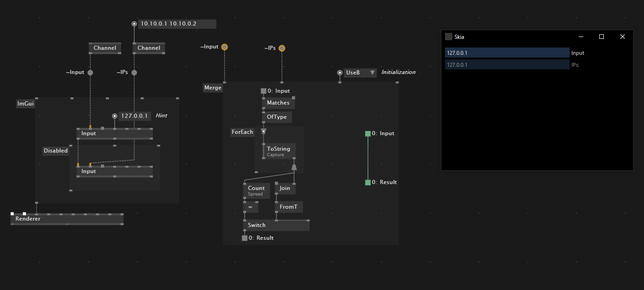Viewport: 644px width, 290px height.
Task: Select the Disabled region label
Action: (56, 151)
